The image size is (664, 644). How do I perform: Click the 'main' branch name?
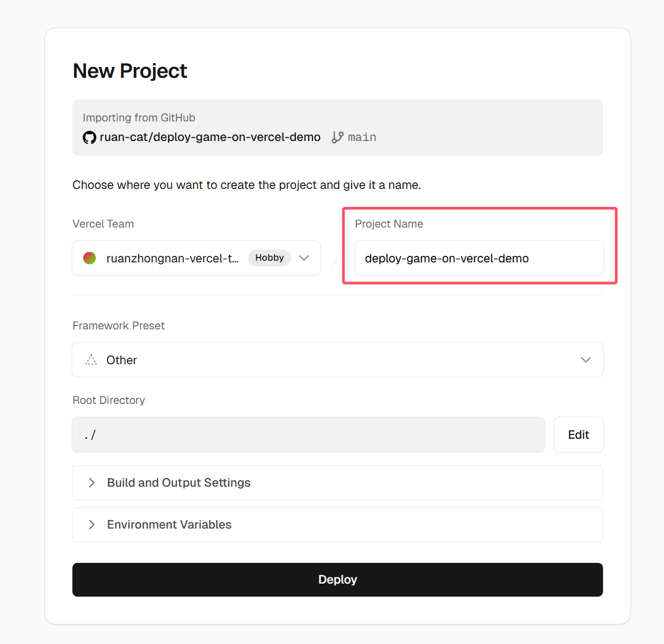click(x=362, y=137)
